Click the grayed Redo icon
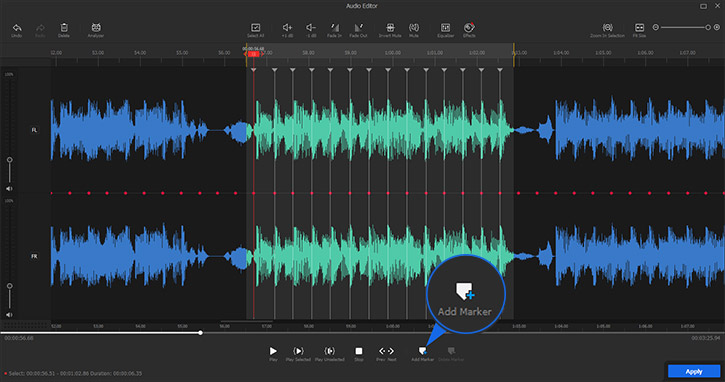Viewport: 725px width, 382px height. [x=40, y=28]
